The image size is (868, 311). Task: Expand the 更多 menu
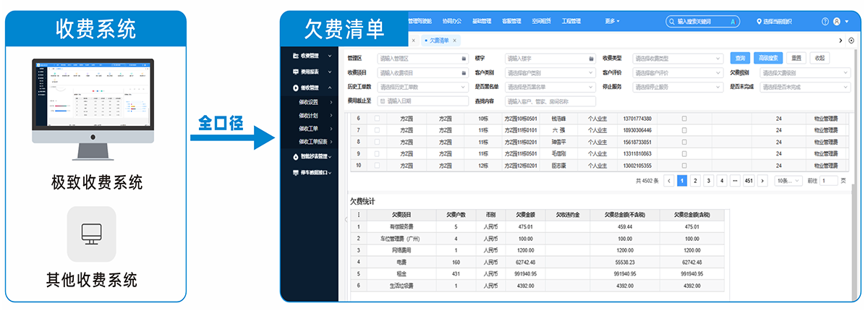pos(612,22)
